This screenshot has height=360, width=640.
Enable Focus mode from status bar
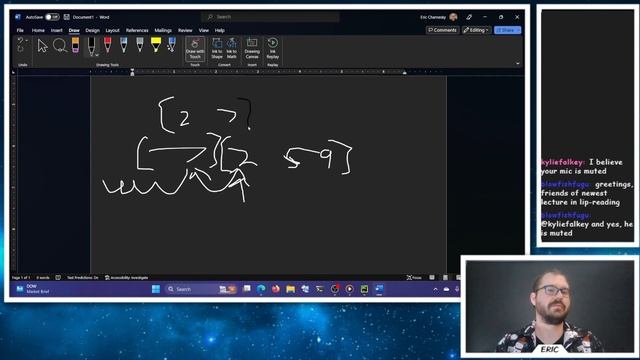click(414, 278)
